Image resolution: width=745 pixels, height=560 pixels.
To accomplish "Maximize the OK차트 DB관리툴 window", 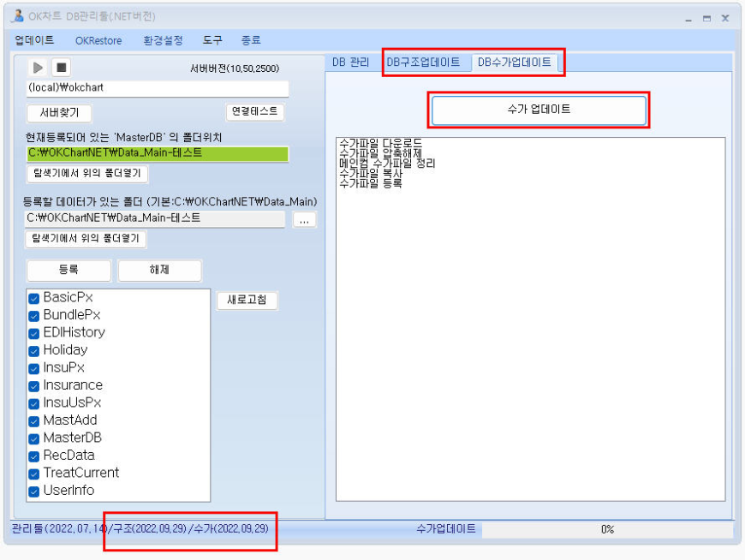I will (x=707, y=19).
